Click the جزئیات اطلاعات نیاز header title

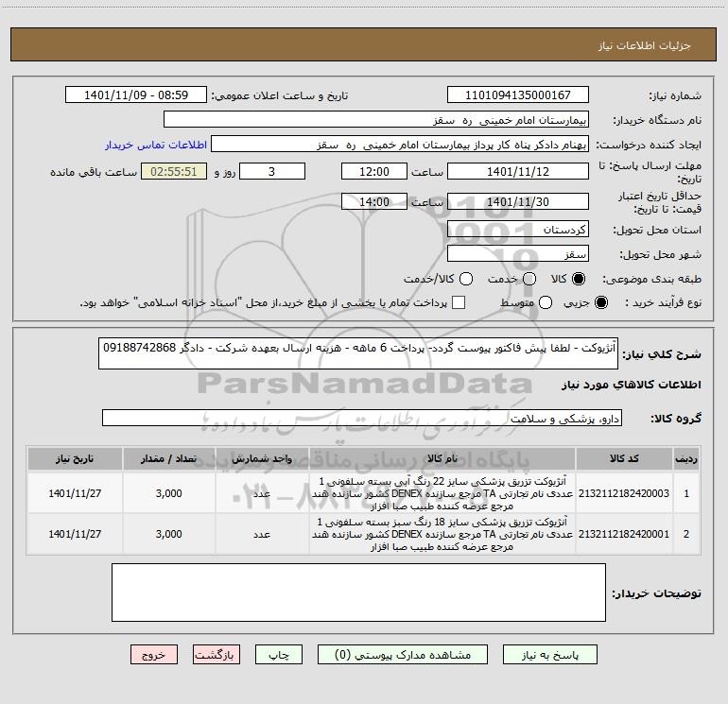tap(645, 45)
